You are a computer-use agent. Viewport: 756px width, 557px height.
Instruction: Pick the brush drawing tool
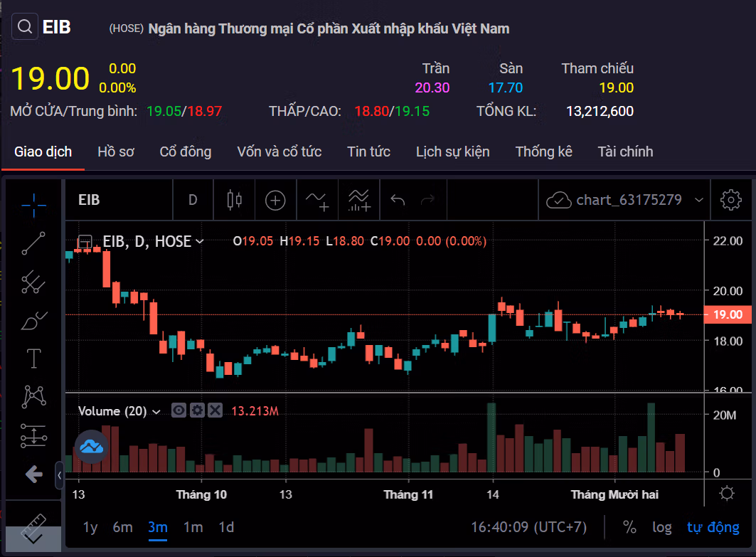click(33, 321)
